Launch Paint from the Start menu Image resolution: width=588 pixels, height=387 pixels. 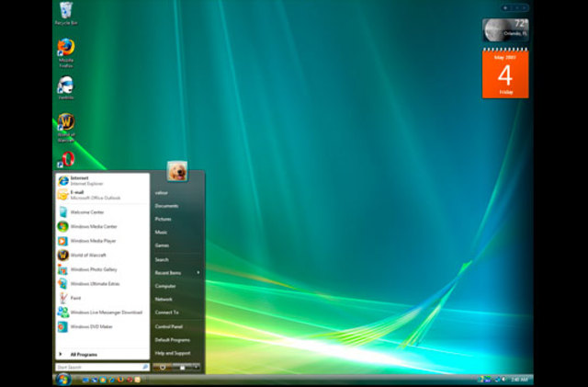click(x=102, y=298)
